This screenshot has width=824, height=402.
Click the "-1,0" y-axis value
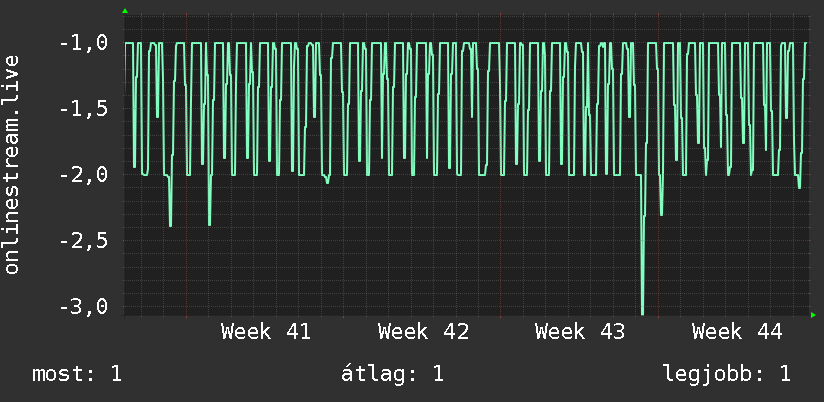[83, 43]
